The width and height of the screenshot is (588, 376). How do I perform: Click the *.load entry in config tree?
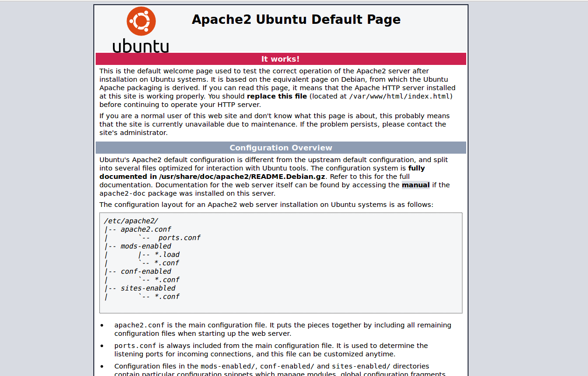pos(167,255)
